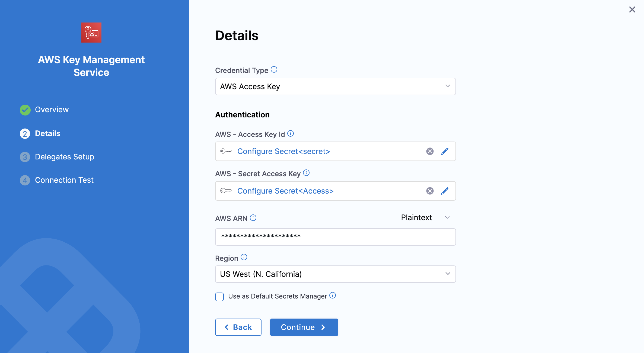Show info tooltip for AWS ARN
Screen dimensions: 644x353
coord(253,218)
